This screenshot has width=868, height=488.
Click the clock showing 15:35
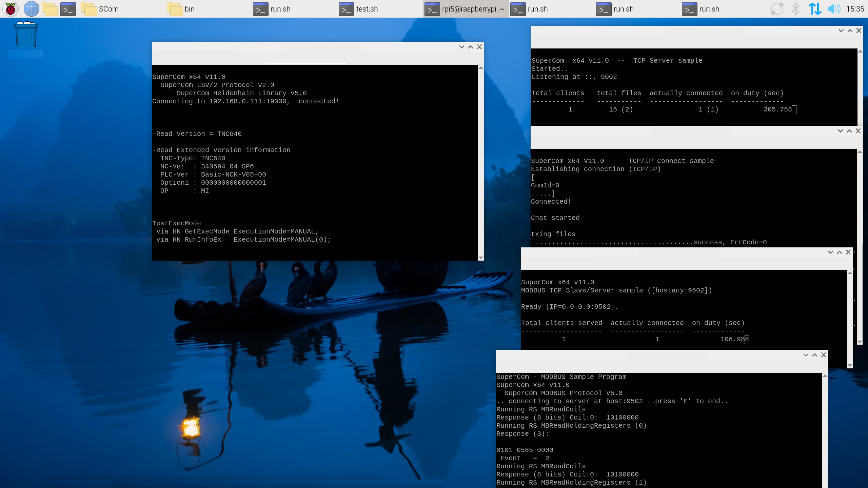point(855,9)
